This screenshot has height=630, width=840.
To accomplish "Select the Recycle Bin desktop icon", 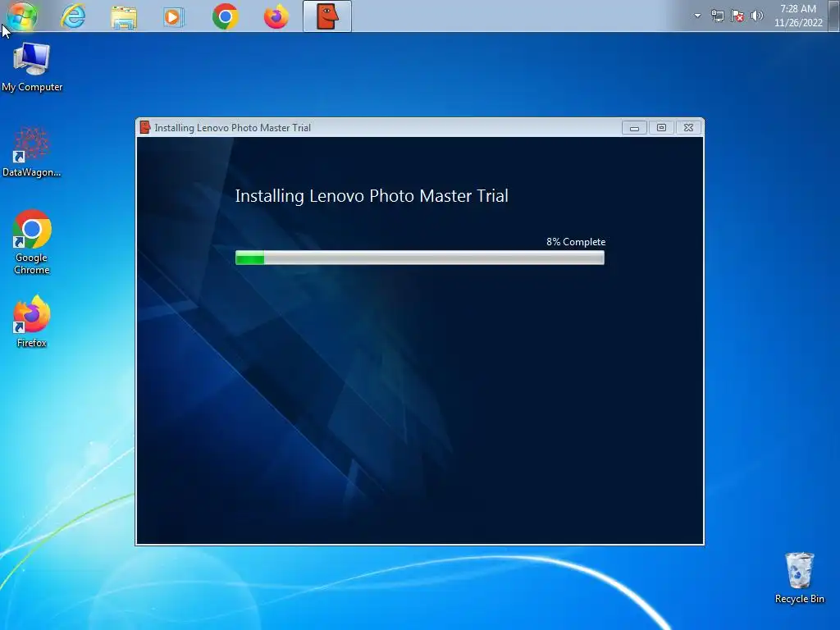I will tap(799, 578).
